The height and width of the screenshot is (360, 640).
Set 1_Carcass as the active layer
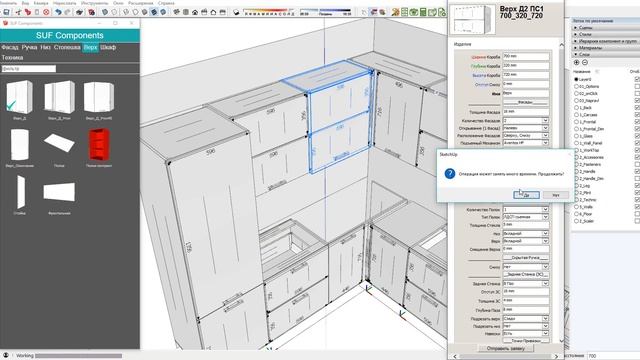tap(576, 115)
